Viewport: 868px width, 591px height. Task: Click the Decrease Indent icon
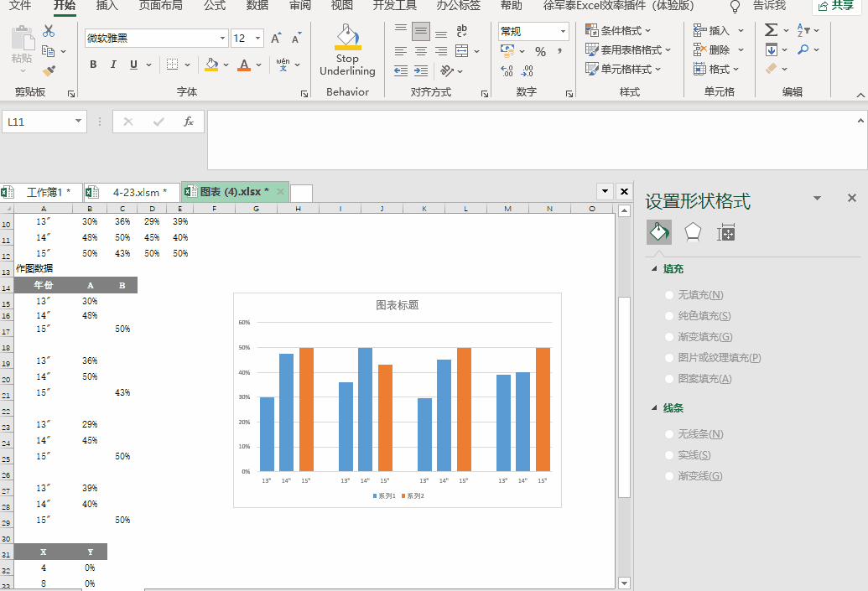tap(401, 70)
